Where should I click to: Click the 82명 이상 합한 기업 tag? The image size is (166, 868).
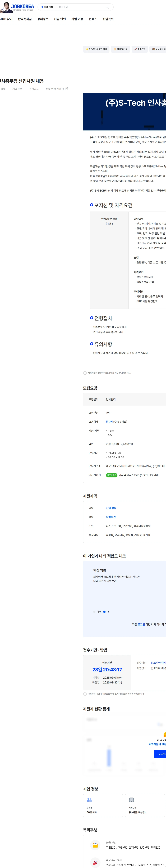(96, 49)
